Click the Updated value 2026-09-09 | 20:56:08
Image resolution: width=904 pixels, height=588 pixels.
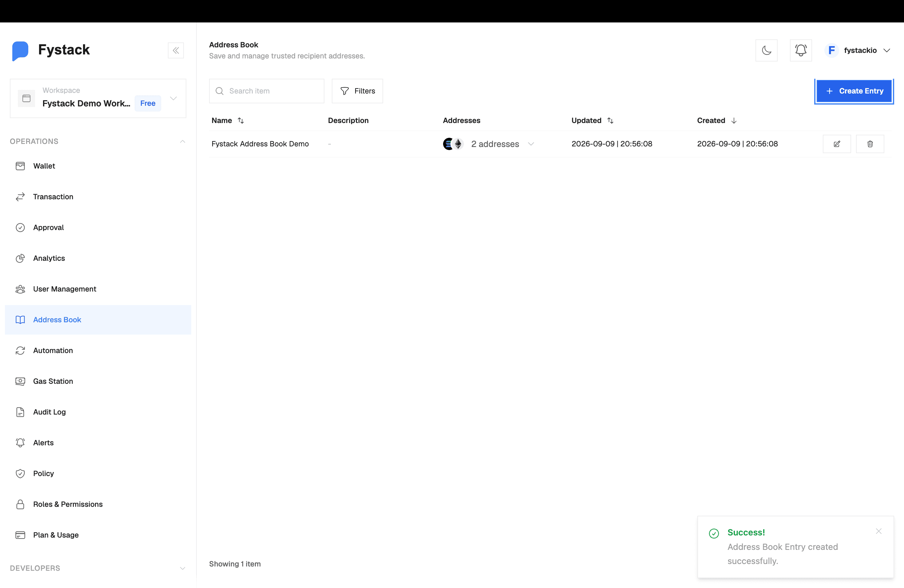(x=612, y=144)
